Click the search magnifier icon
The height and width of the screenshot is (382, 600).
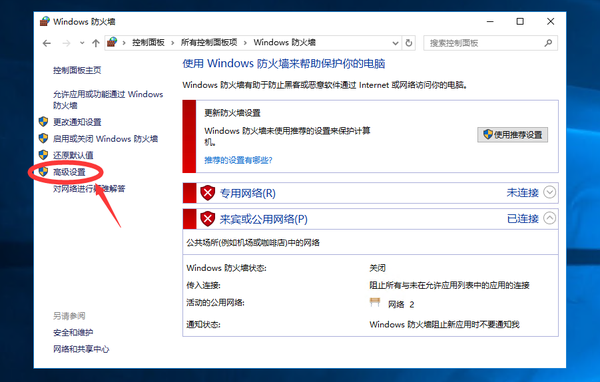[548, 43]
